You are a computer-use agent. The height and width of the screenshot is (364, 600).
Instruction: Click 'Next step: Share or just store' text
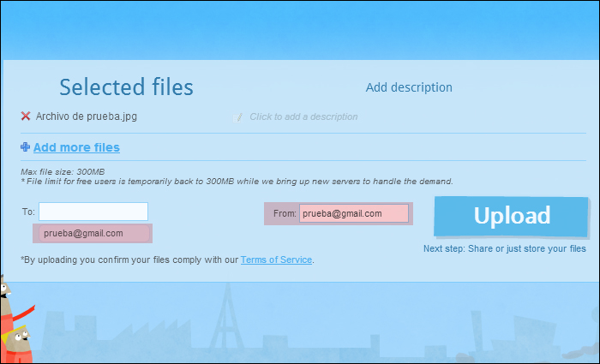tap(504, 249)
